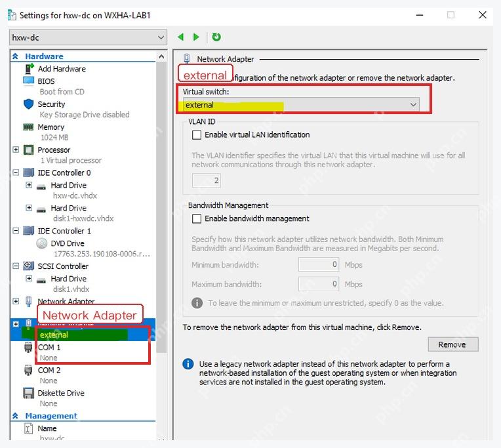Minimize the Settings window
Viewport: 501px width, 448px height.
tap(420, 14)
